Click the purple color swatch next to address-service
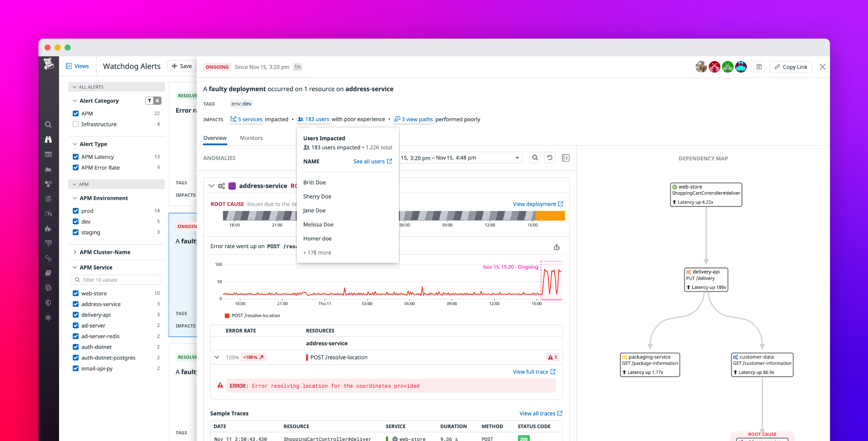 (x=232, y=186)
